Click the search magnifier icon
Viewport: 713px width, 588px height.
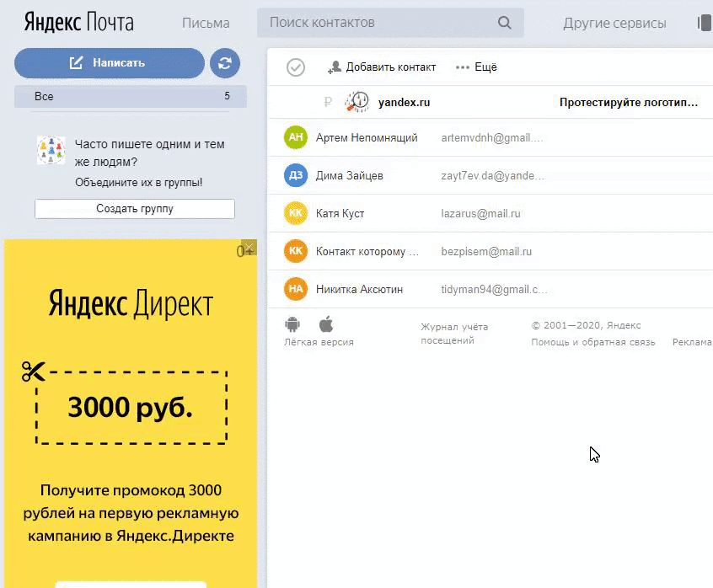504,23
